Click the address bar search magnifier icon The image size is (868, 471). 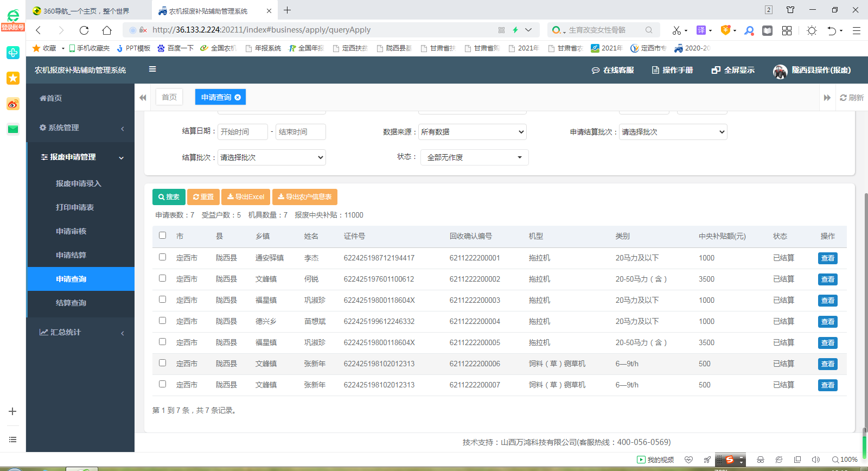pyautogui.click(x=649, y=30)
